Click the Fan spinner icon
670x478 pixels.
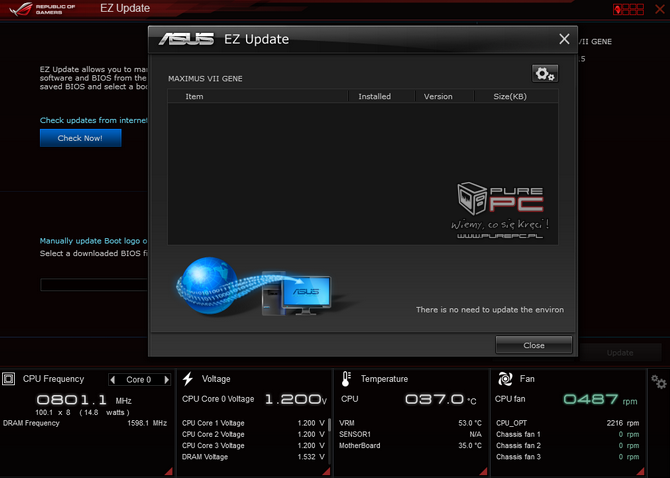click(505, 379)
